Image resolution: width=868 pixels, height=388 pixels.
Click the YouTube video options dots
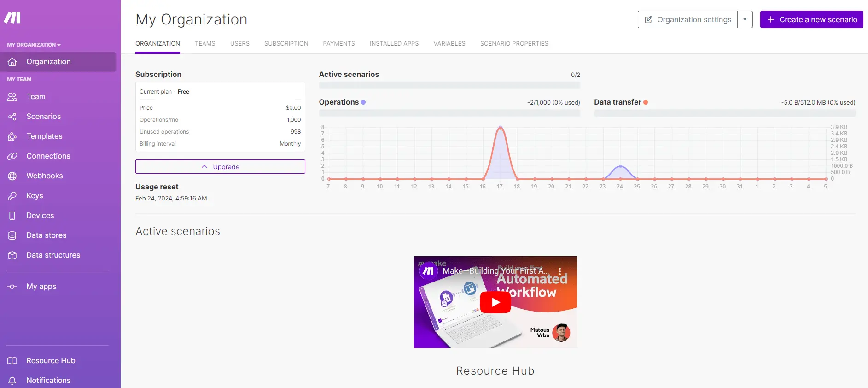pyautogui.click(x=560, y=271)
